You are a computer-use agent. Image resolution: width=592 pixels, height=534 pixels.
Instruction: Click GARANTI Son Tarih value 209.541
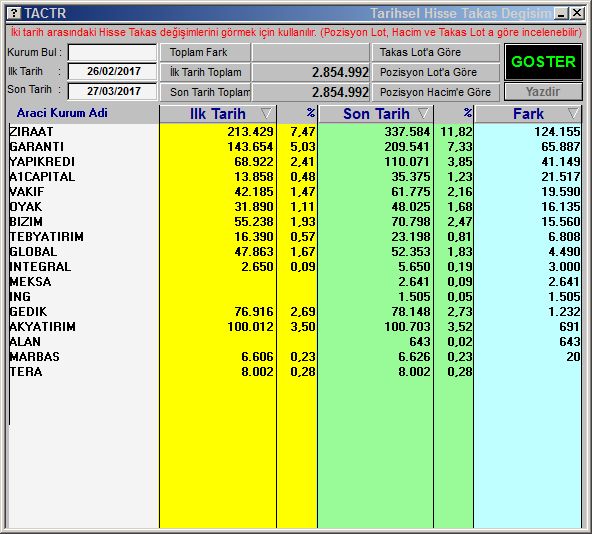click(x=407, y=147)
